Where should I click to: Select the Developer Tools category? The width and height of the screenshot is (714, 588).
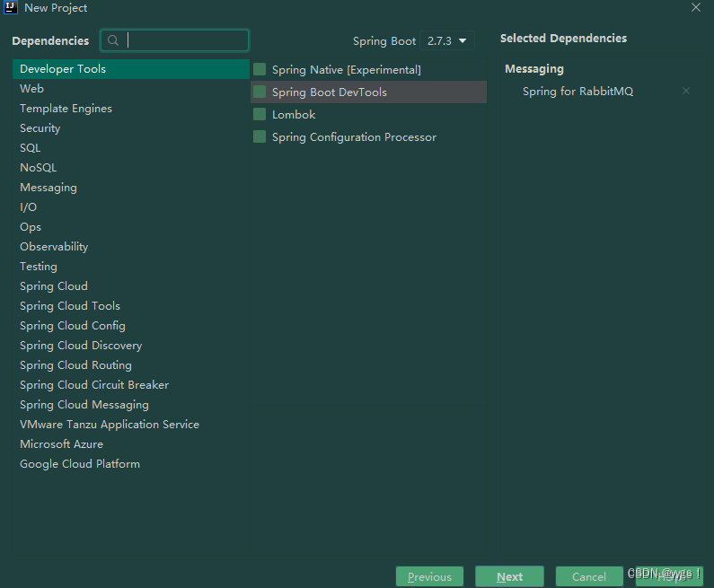pyautogui.click(x=131, y=69)
